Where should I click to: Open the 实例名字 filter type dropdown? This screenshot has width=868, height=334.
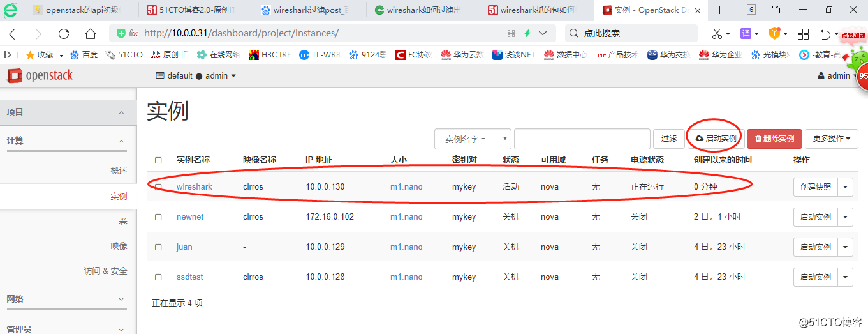[x=473, y=139]
